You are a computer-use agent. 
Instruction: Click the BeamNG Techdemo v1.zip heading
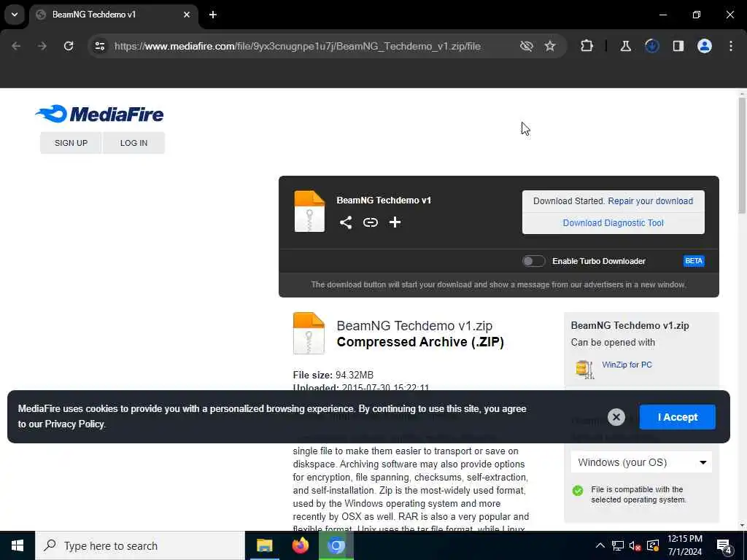click(414, 326)
